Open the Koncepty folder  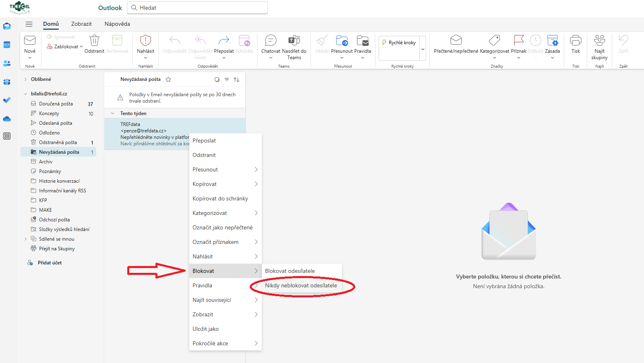click(59, 113)
